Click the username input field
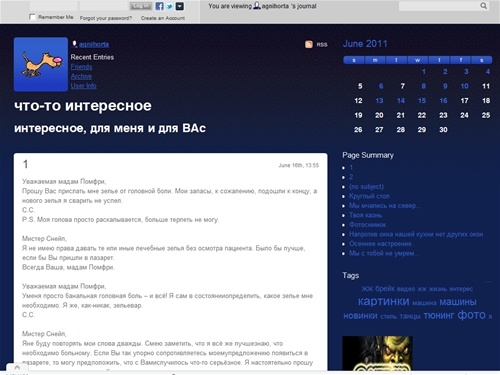The height and width of the screenshot is (375, 500). coord(53,6)
